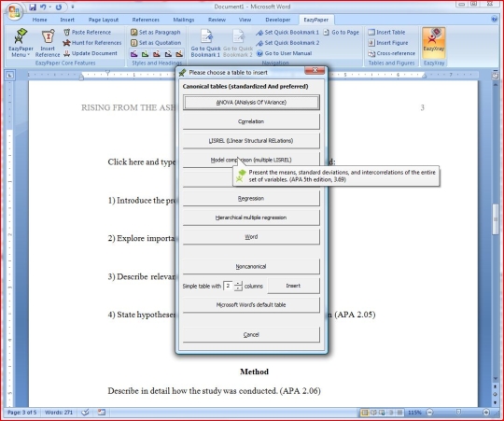Open Undo history dropdown arrow

pyautogui.click(x=50, y=7)
